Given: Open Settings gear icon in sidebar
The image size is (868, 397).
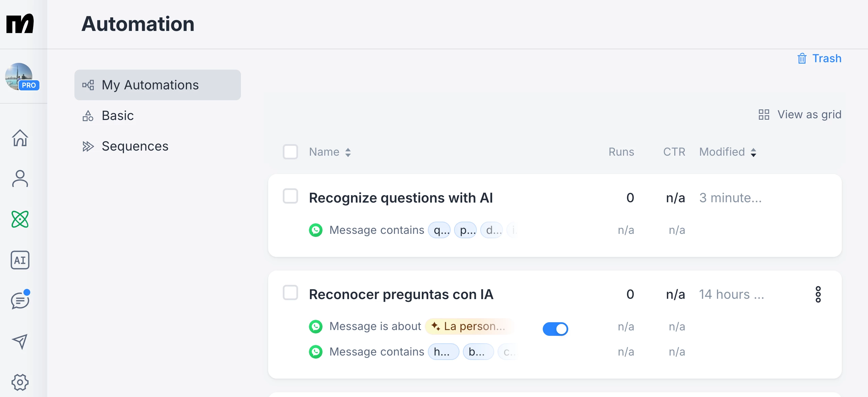Looking at the screenshot, I should click(x=20, y=382).
